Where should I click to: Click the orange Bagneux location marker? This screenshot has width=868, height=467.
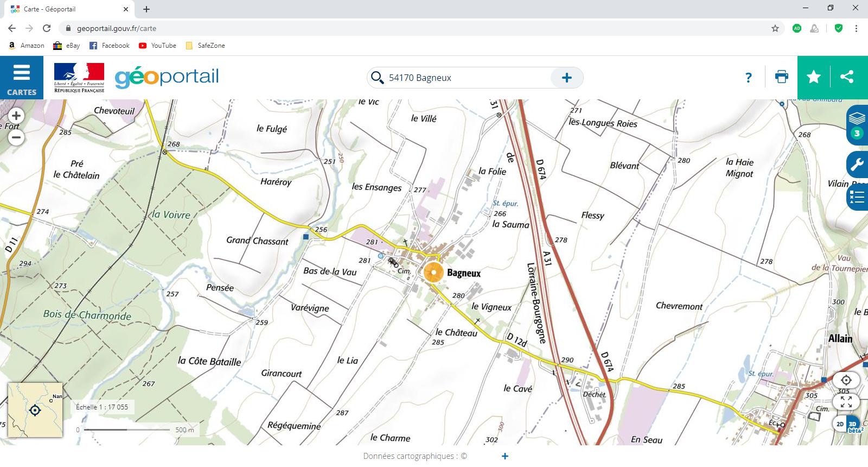433,272
